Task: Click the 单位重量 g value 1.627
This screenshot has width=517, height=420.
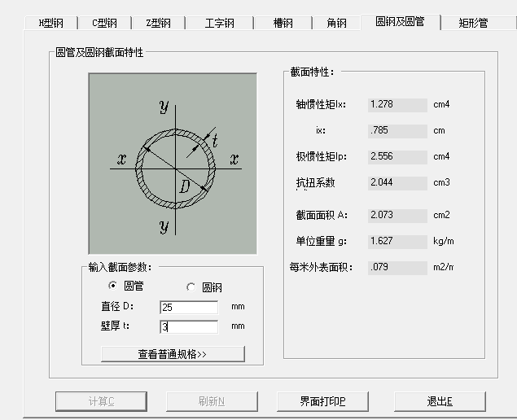Action: click(397, 242)
